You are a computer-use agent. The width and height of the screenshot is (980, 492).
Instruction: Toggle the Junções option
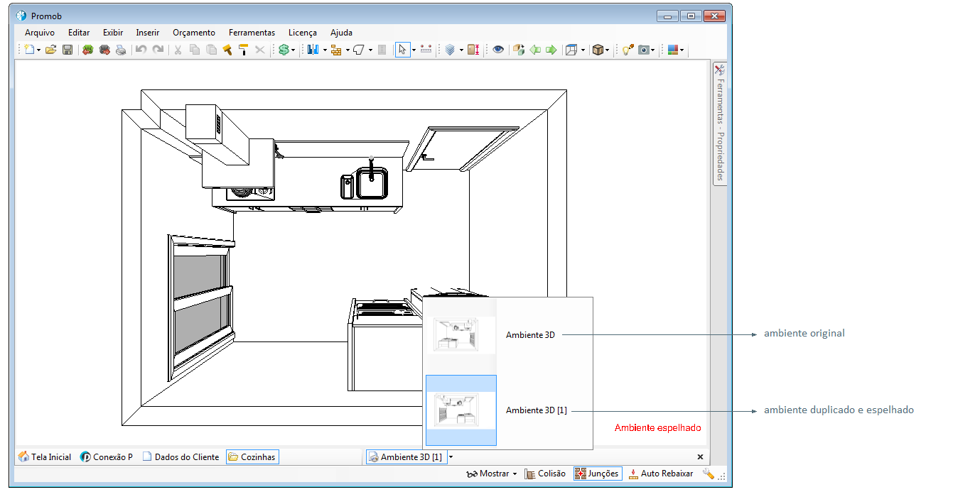point(597,474)
